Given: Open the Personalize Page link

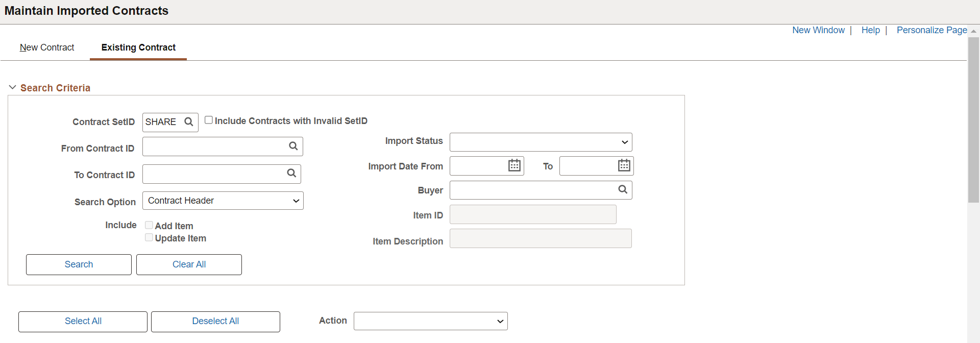Looking at the screenshot, I should 932,30.
